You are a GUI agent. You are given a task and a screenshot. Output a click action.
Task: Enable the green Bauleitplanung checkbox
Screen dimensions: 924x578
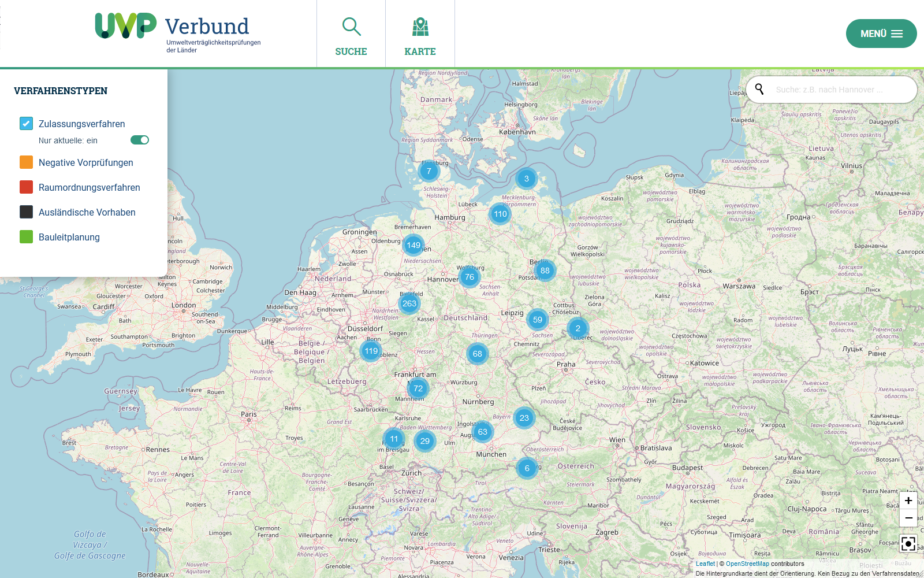27,237
